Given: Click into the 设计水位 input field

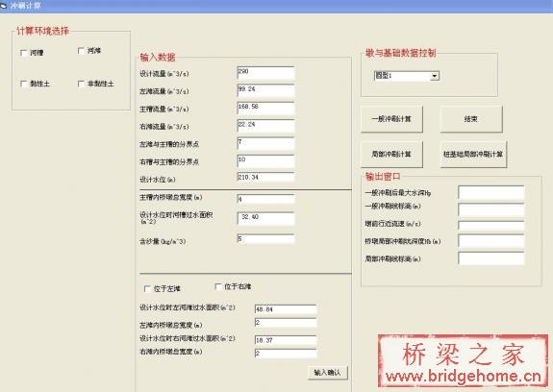Looking at the screenshot, I should (265, 177).
